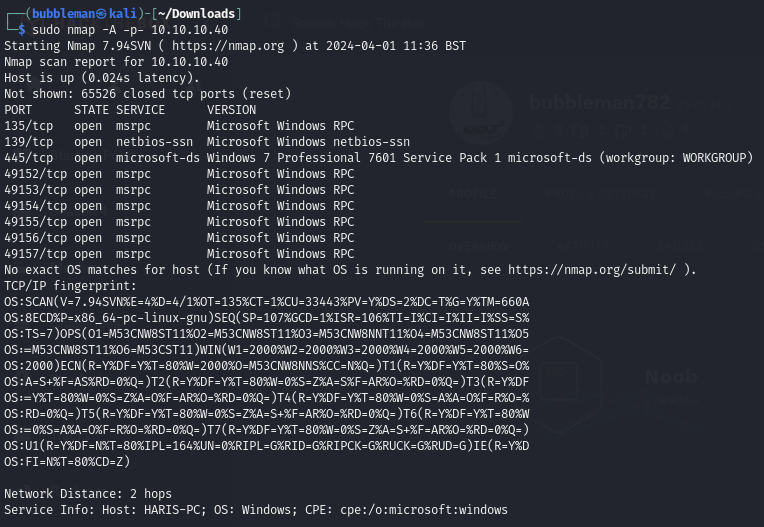Click the WORKGROUP text in parentheses
This screenshot has width=764, height=527.
pos(711,158)
